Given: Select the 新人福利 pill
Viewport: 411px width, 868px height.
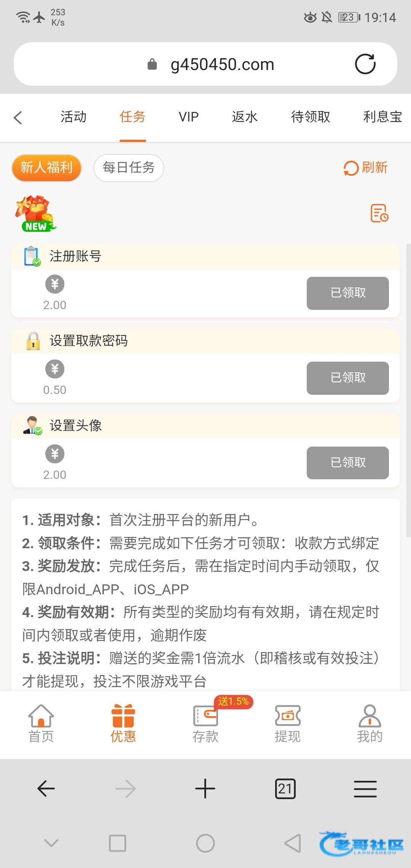Looking at the screenshot, I should click(x=46, y=168).
